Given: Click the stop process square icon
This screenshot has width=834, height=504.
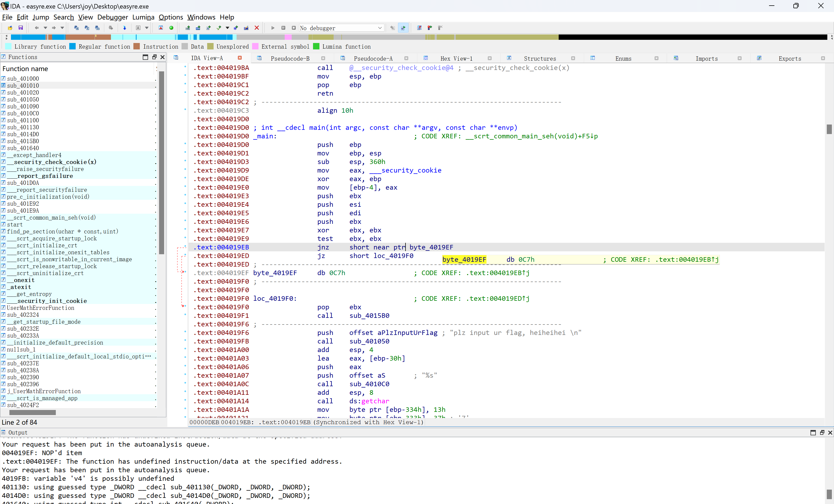Looking at the screenshot, I should [x=294, y=28].
